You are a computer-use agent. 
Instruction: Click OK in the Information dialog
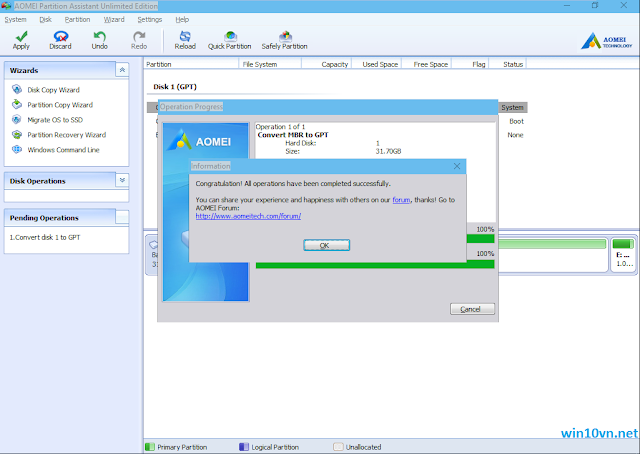pyautogui.click(x=327, y=245)
